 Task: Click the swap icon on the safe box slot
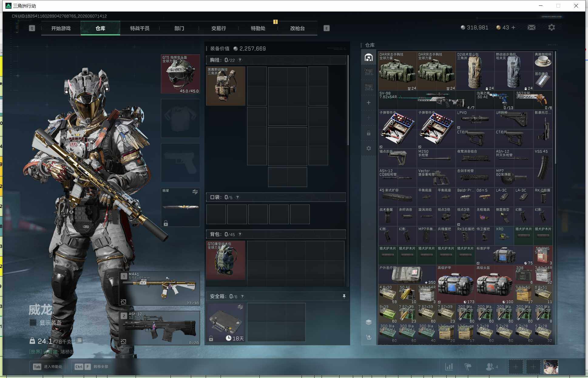click(240, 307)
